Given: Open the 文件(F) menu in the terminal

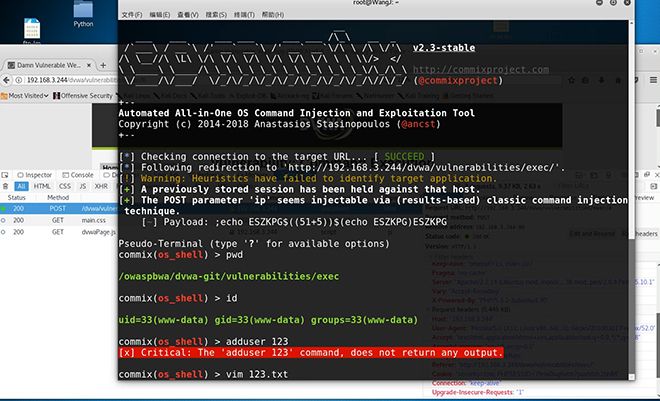Looking at the screenshot, I should click(132, 15).
